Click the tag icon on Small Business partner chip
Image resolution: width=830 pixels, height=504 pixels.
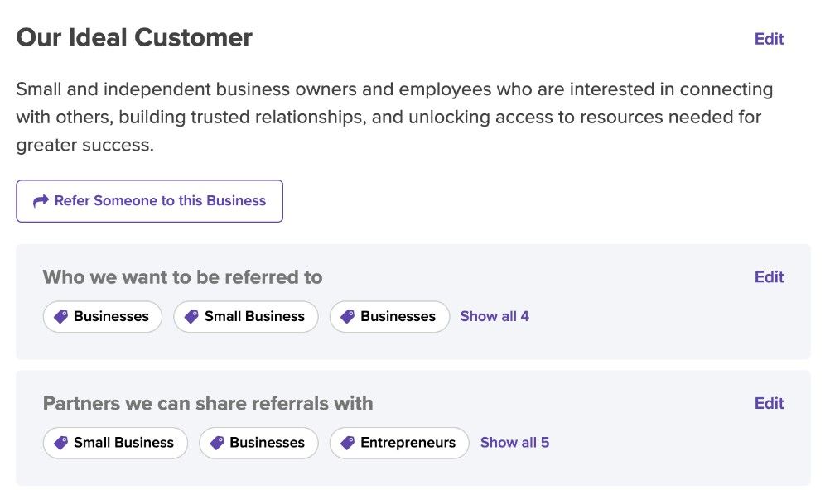pyautogui.click(x=60, y=443)
